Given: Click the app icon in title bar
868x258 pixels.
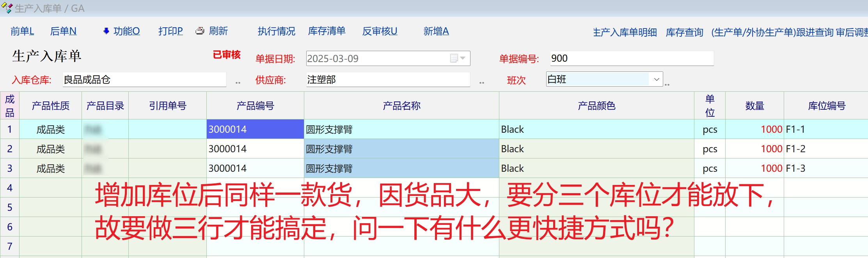Looking at the screenshot, I should point(7,8).
